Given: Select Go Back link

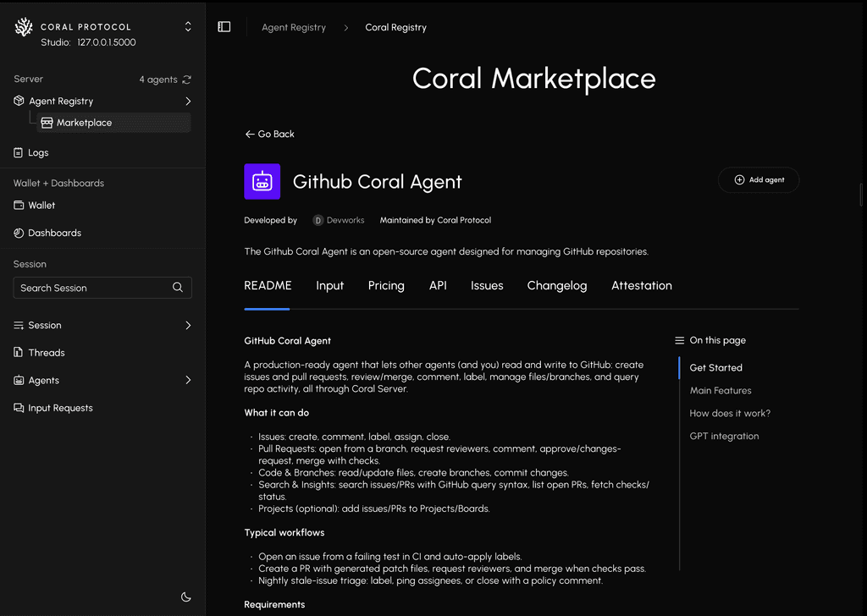Looking at the screenshot, I should (269, 134).
